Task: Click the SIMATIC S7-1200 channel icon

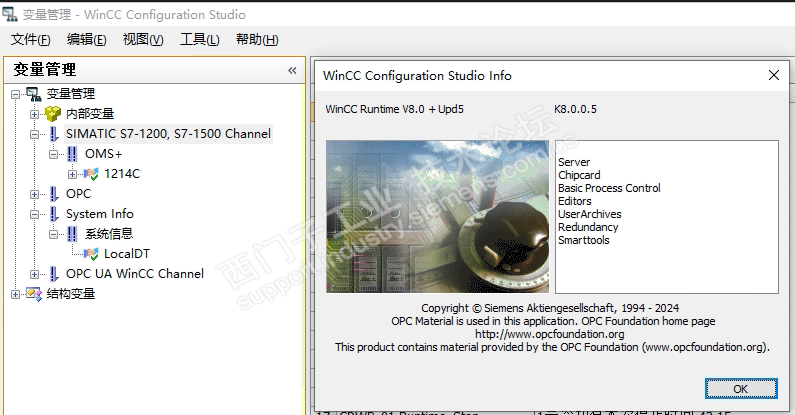Action: tap(54, 134)
